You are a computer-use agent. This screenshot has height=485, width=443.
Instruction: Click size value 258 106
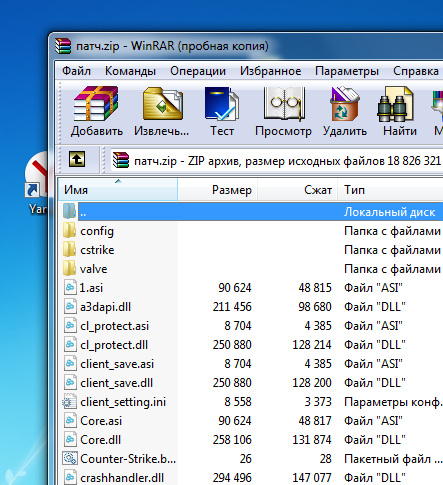pos(232,440)
